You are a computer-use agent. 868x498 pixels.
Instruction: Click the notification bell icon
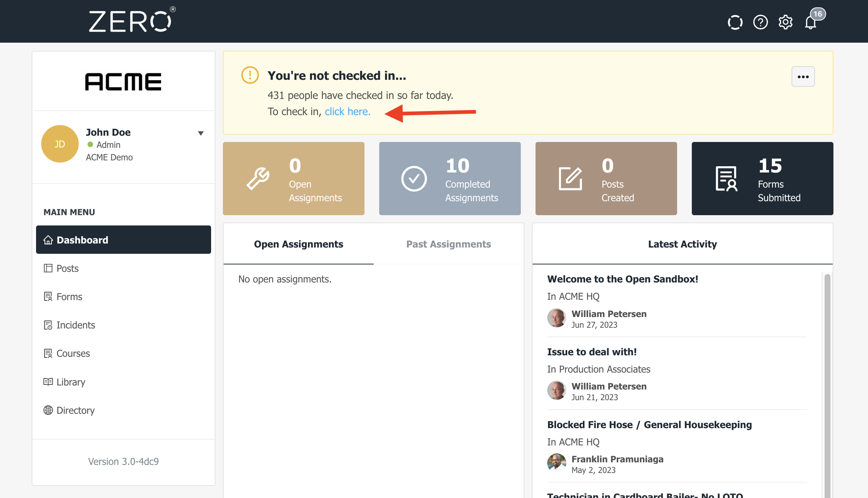point(810,22)
